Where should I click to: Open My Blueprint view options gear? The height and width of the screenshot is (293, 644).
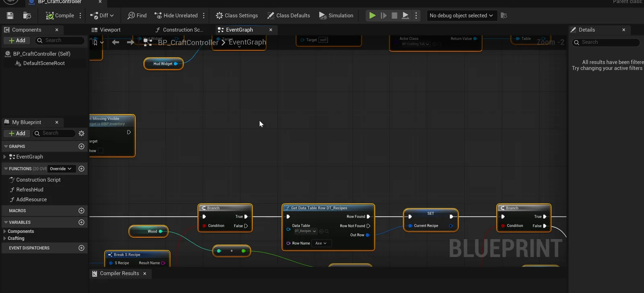[81, 133]
